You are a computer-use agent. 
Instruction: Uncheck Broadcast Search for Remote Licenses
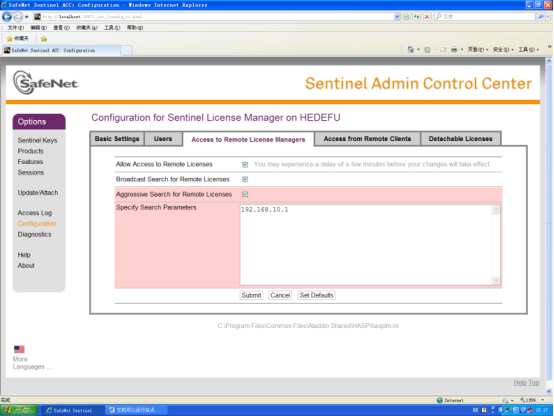pyautogui.click(x=245, y=179)
